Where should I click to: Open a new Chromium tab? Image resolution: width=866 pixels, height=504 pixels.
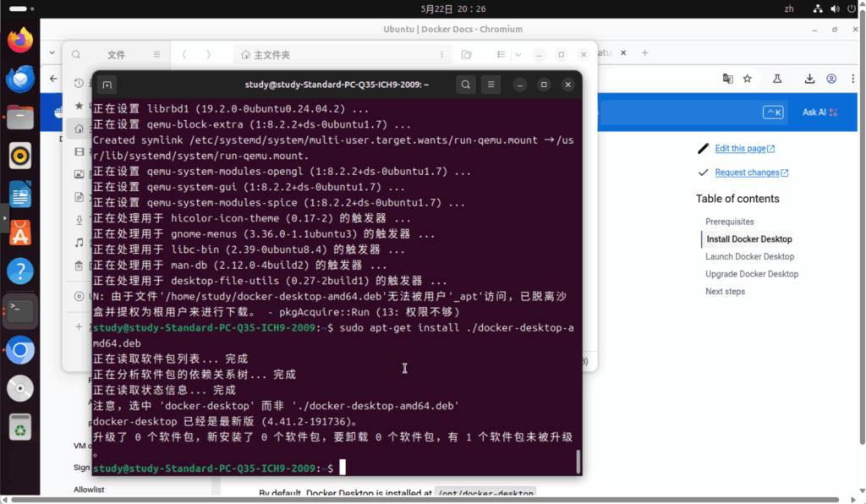point(644,52)
